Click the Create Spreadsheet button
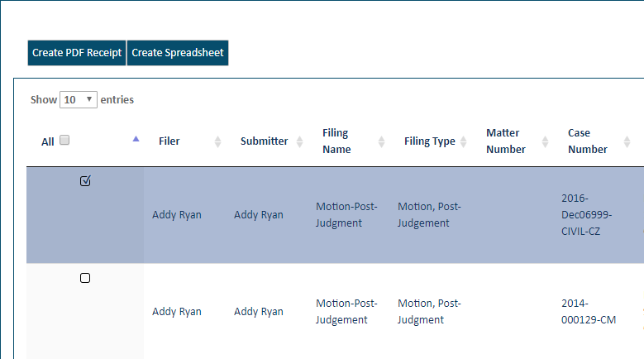This screenshot has height=359, width=644. click(x=177, y=53)
